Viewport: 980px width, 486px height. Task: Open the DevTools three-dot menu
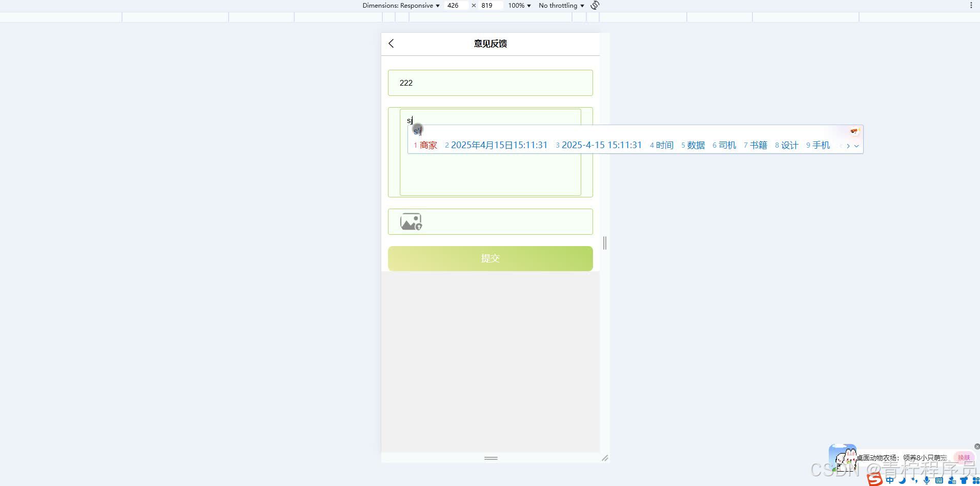coord(971,5)
